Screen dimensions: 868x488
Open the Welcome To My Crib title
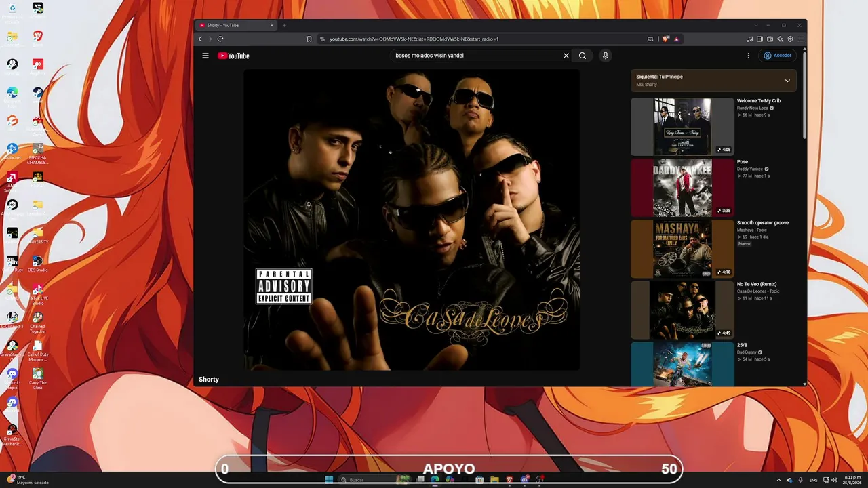(x=759, y=101)
